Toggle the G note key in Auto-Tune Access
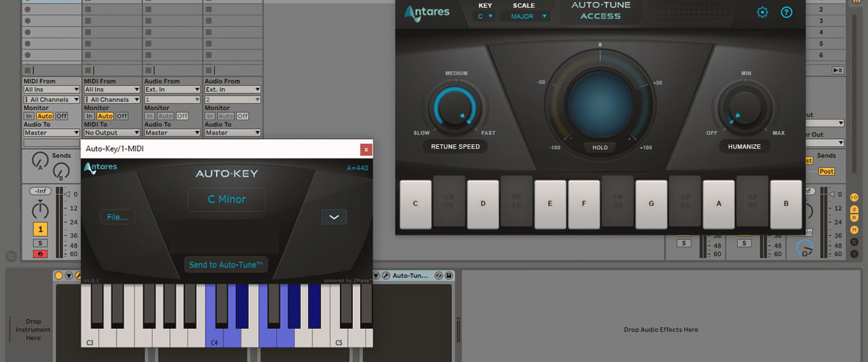Image resolution: width=868 pixels, height=362 pixels. coord(652,203)
